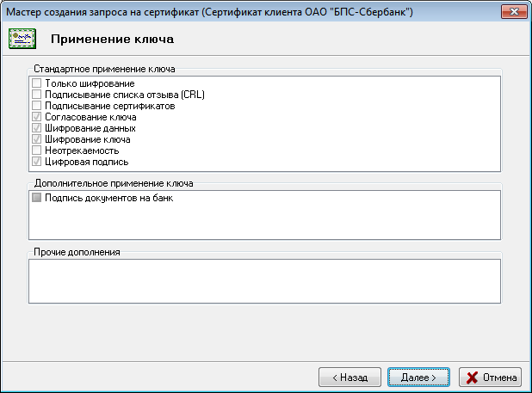Image resolution: width=532 pixels, height=393 pixels.
Task: Enable the Только шифрование checkbox
Action: tap(36, 83)
